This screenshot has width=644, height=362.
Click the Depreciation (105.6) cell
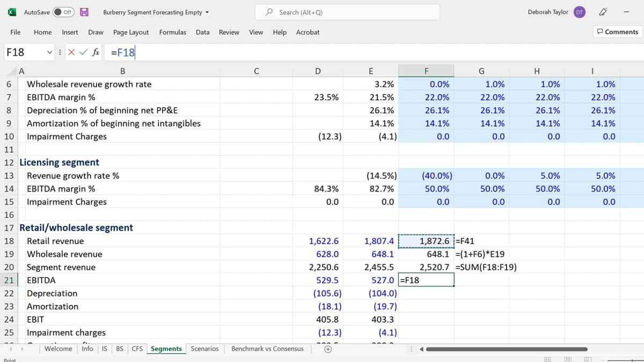pos(318,294)
